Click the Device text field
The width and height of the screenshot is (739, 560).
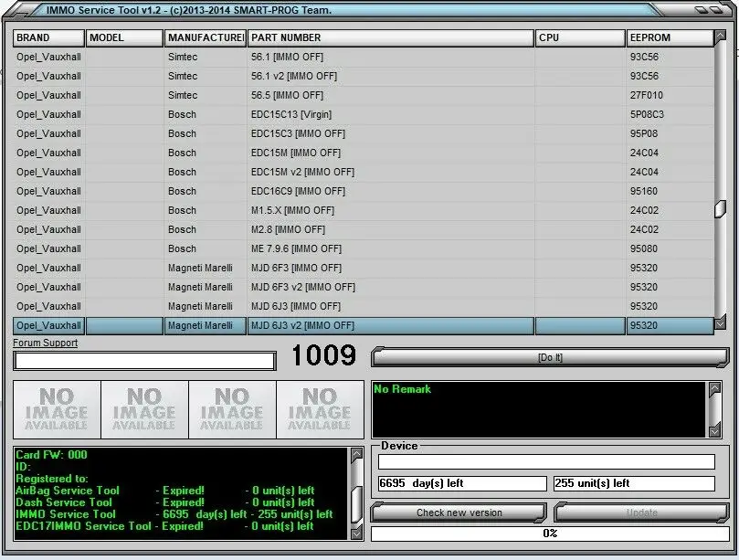[x=546, y=462]
